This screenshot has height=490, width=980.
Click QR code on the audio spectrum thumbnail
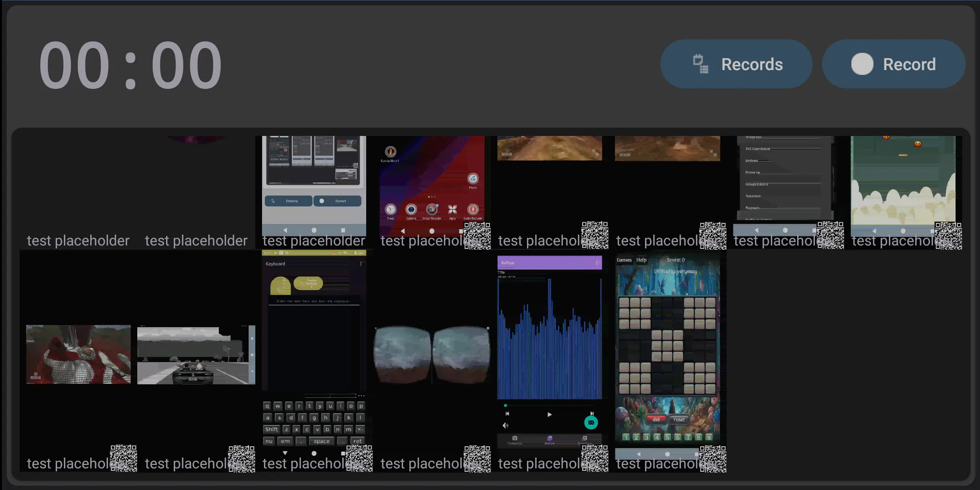pyautogui.click(x=595, y=459)
